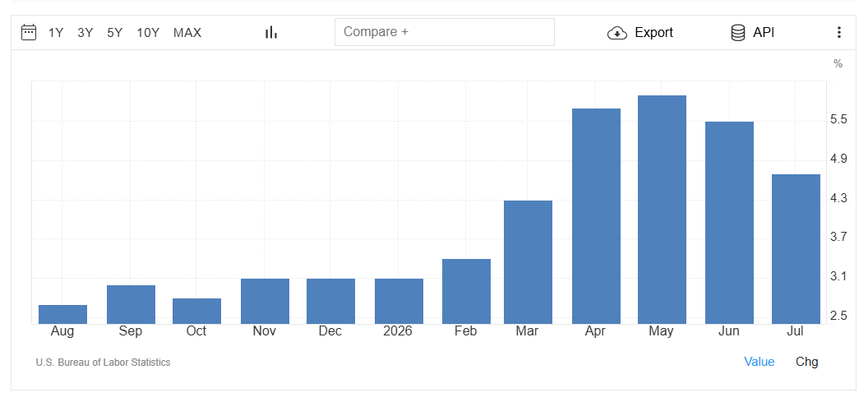The image size is (868, 402).
Task: Click the 4.3 y-axis label
Action: point(838,198)
